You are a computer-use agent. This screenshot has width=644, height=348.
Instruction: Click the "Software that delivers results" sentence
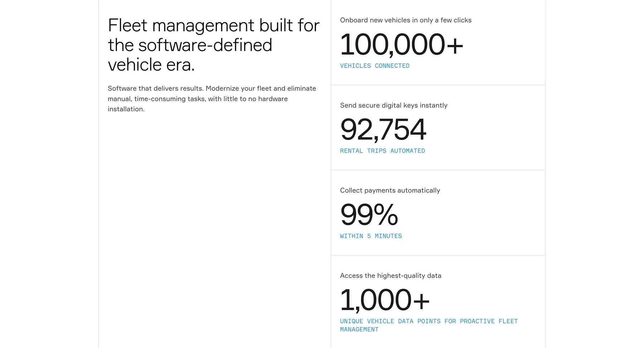click(x=155, y=89)
